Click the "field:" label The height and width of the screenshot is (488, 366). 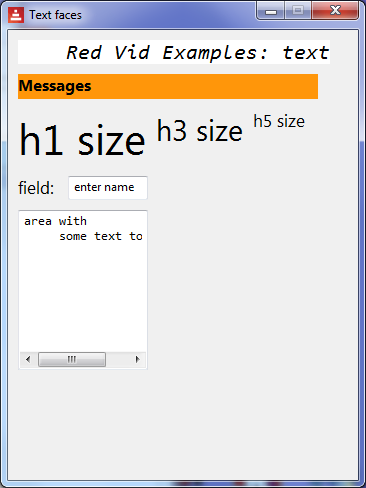(x=36, y=188)
